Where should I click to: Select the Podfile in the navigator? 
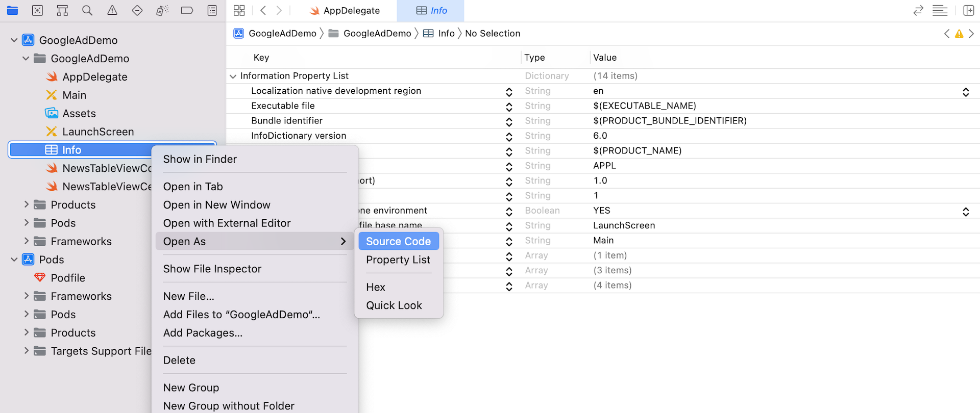pyautogui.click(x=67, y=278)
